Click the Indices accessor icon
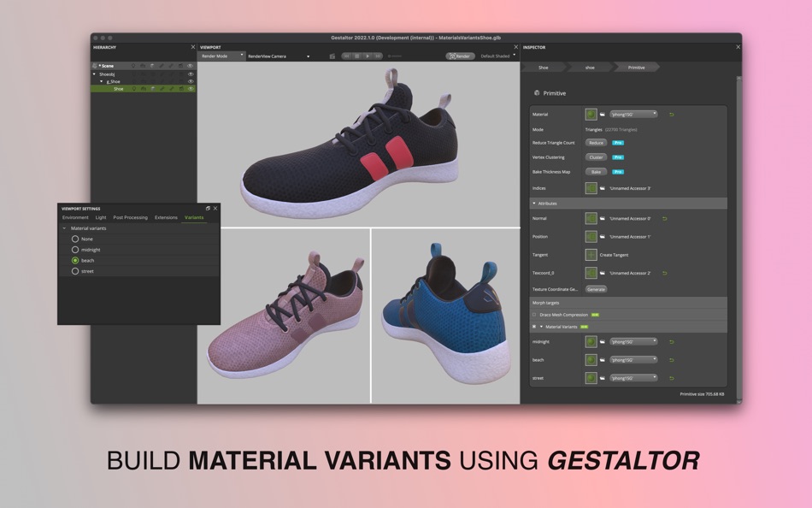Image resolution: width=812 pixels, height=508 pixels. click(591, 188)
